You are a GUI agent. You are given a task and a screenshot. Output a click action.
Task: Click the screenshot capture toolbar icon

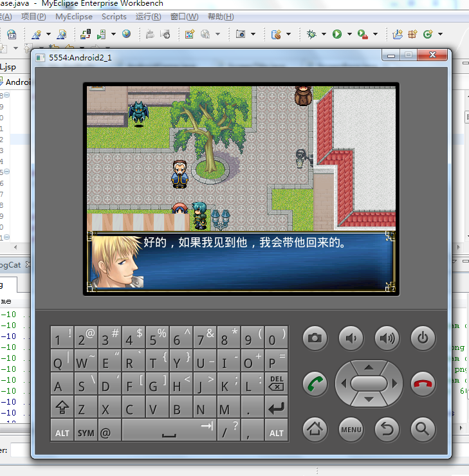pos(241,34)
